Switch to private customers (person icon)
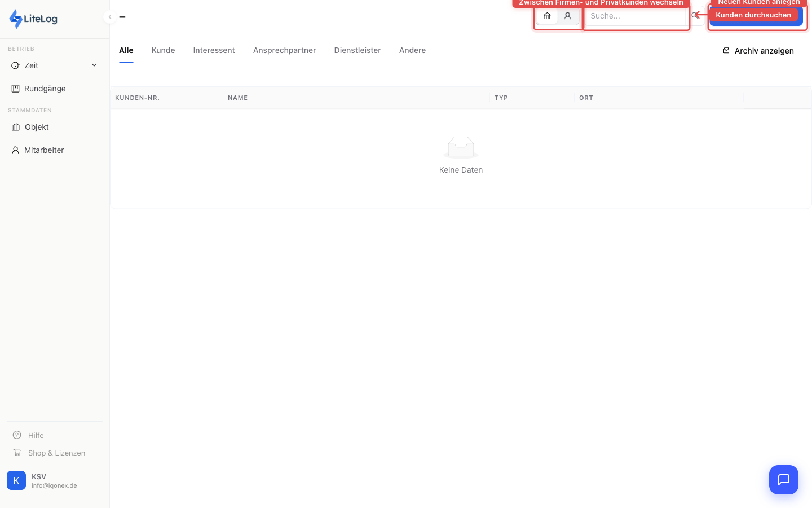 pos(568,16)
